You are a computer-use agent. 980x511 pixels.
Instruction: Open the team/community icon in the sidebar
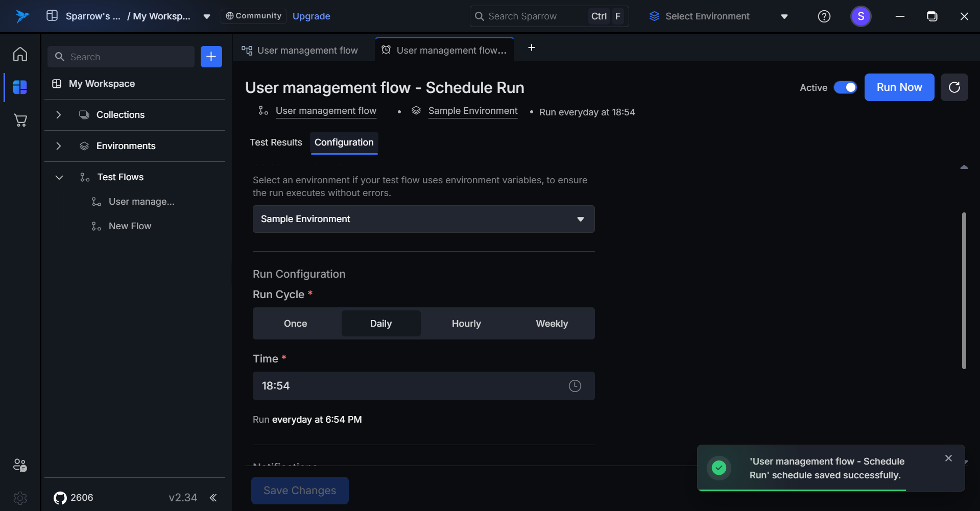[x=20, y=465]
